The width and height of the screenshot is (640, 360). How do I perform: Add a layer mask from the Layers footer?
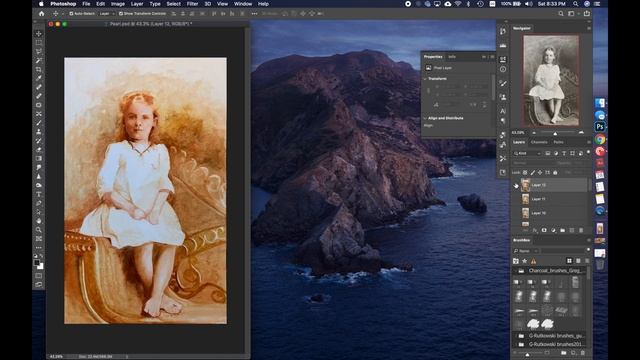point(544,230)
